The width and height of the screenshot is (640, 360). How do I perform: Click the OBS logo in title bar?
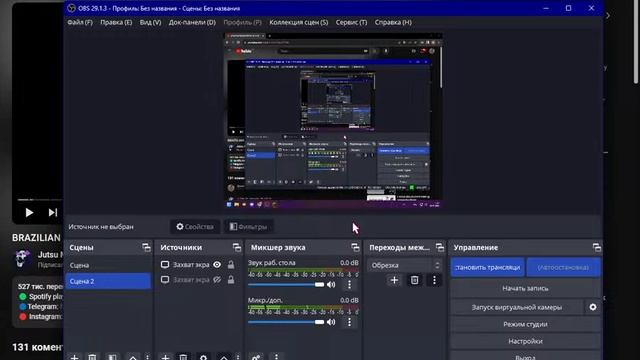(x=71, y=8)
